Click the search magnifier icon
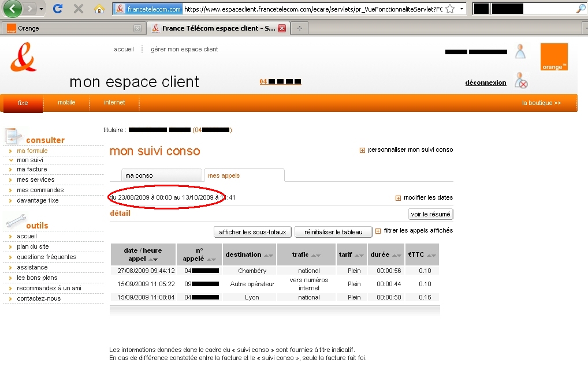 click(x=580, y=9)
